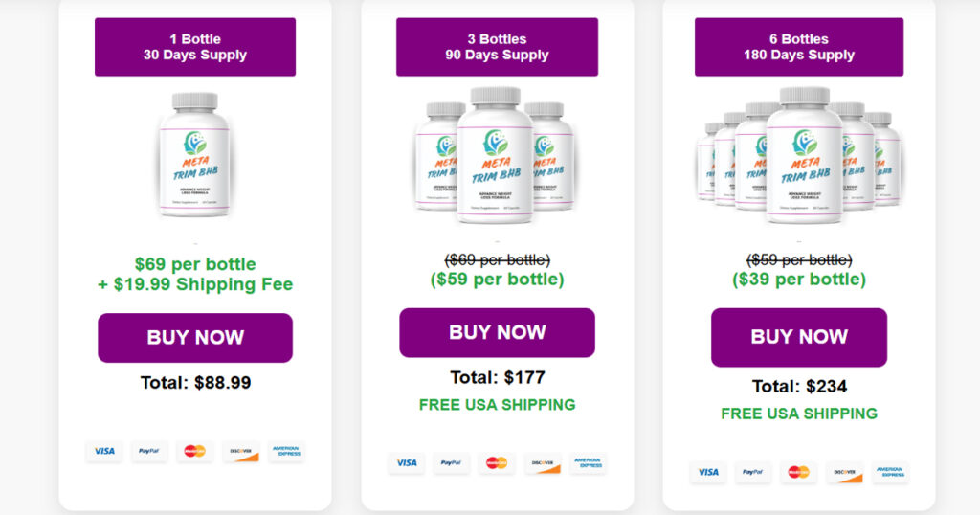Click the Visa icon in 1 Bottle card
Screen dimensions: 980x515
pyautogui.click(x=104, y=451)
